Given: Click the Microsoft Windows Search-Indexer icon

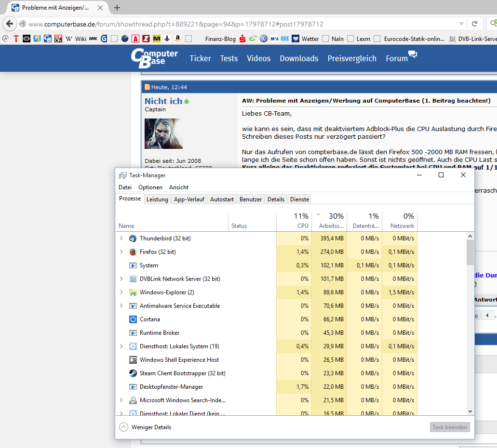Looking at the screenshot, I should [x=133, y=400].
